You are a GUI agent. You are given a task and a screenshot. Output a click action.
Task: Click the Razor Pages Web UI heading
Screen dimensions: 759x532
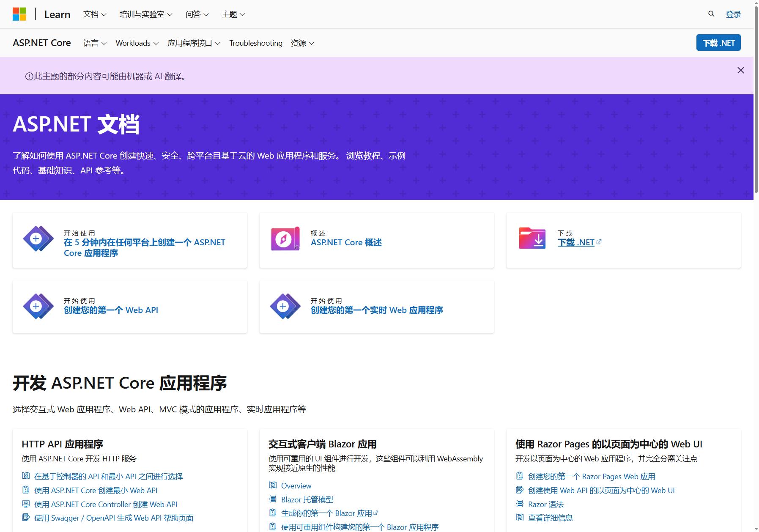(x=609, y=444)
